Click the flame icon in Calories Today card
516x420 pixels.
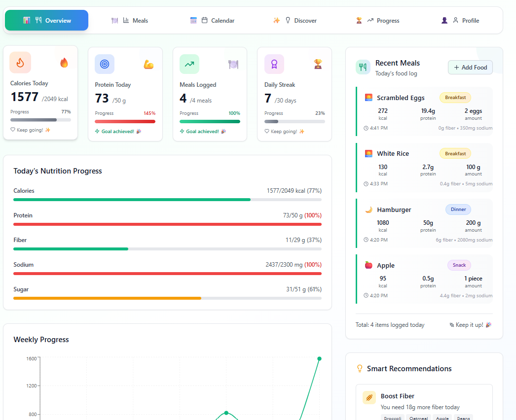click(x=20, y=63)
